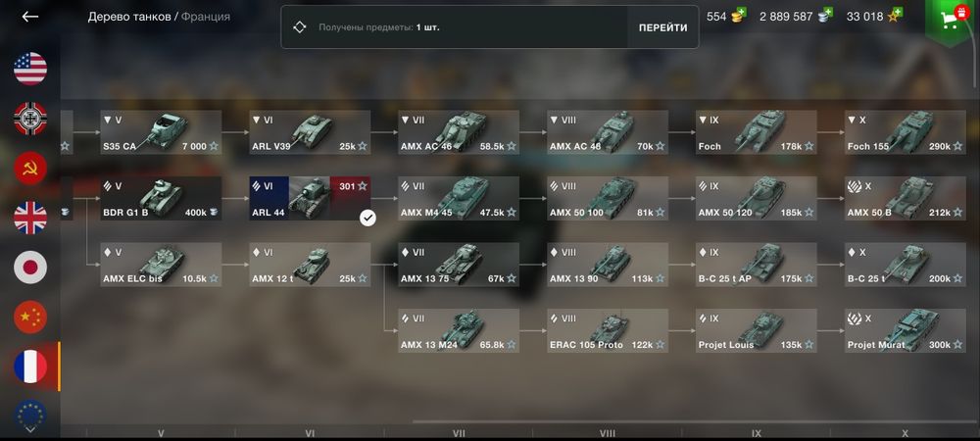This screenshot has height=441, width=980.
Task: Jump to tier VIII column marker
Action: coord(607,433)
